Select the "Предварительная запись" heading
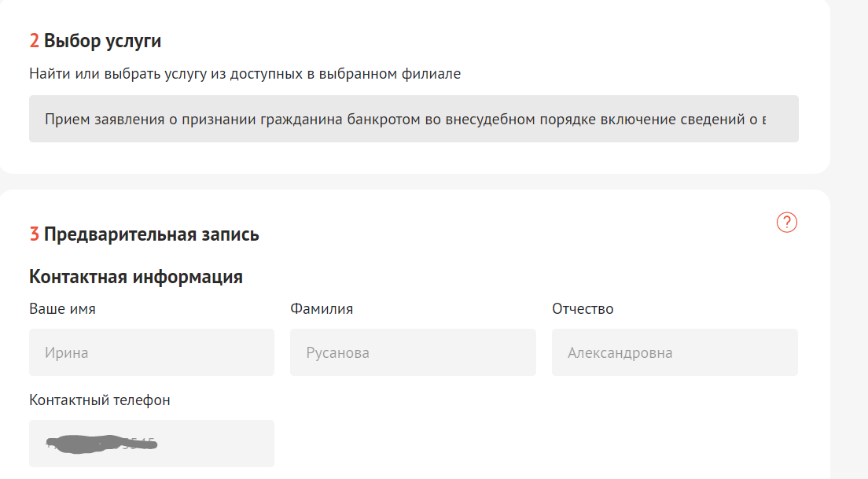868x479 pixels. point(151,234)
